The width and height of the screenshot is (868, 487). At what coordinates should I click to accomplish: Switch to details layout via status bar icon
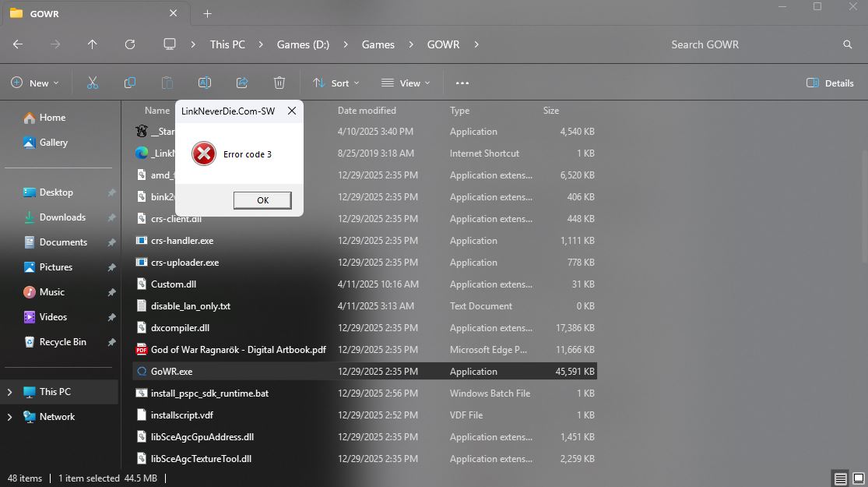pyautogui.click(x=839, y=478)
